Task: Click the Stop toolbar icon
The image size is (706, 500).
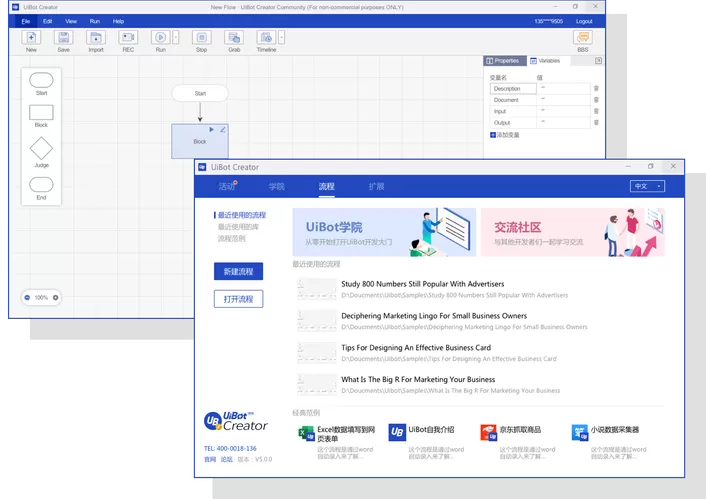Action: coord(201,38)
